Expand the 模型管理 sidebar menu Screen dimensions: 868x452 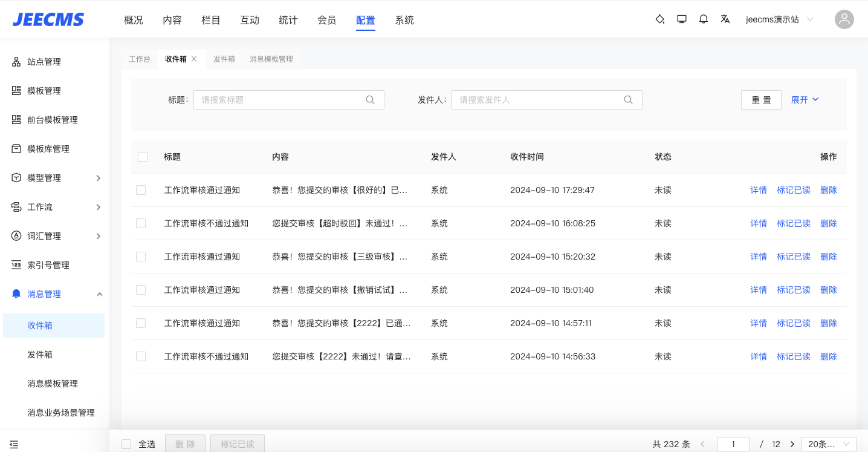pos(99,178)
